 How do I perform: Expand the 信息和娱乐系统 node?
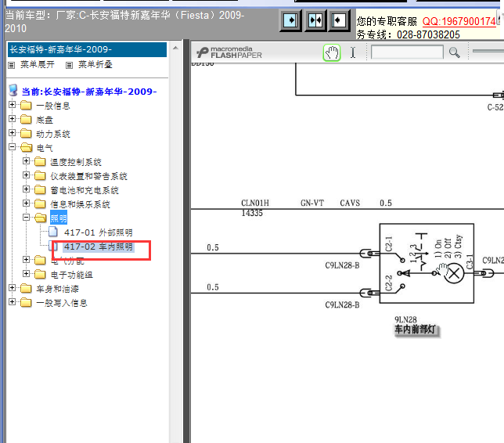pyautogui.click(x=27, y=203)
